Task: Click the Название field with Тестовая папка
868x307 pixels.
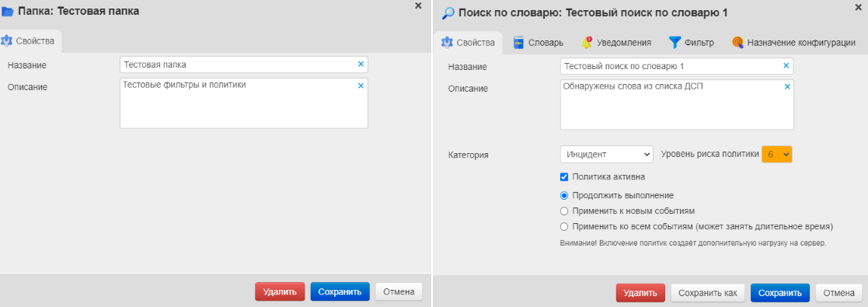Action: 243,65
